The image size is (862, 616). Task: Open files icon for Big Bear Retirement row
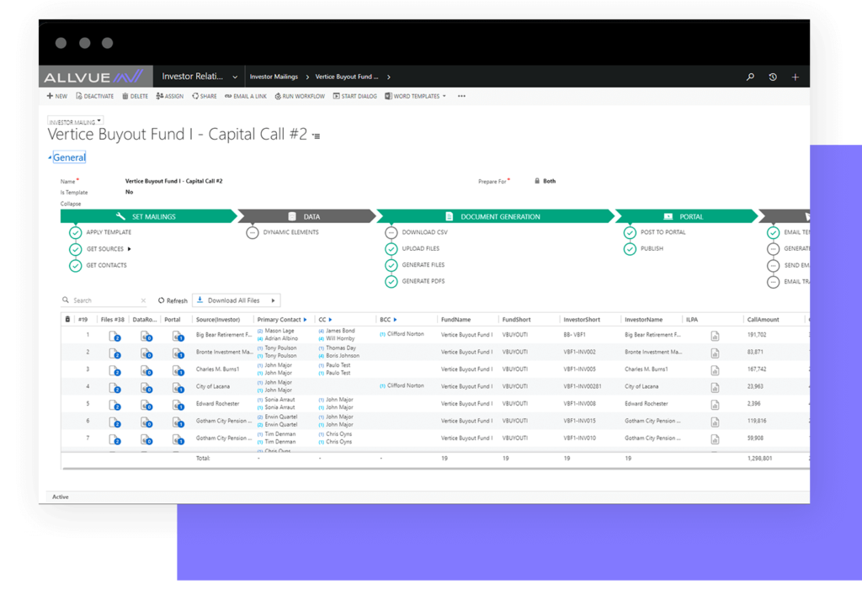[114, 337]
